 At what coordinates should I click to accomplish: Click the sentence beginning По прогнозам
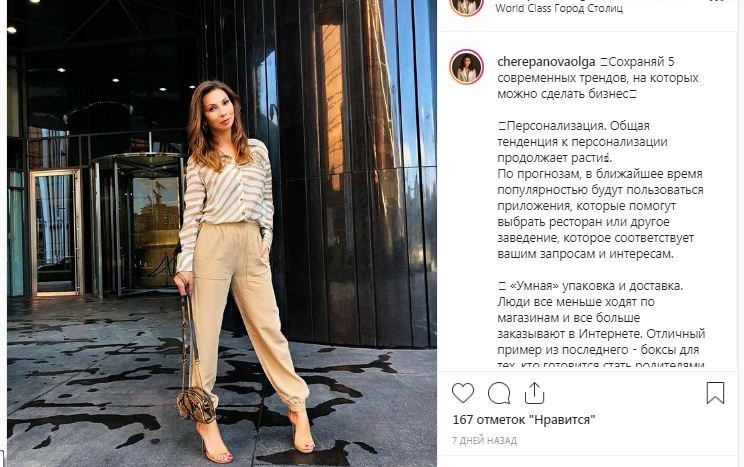point(600,214)
